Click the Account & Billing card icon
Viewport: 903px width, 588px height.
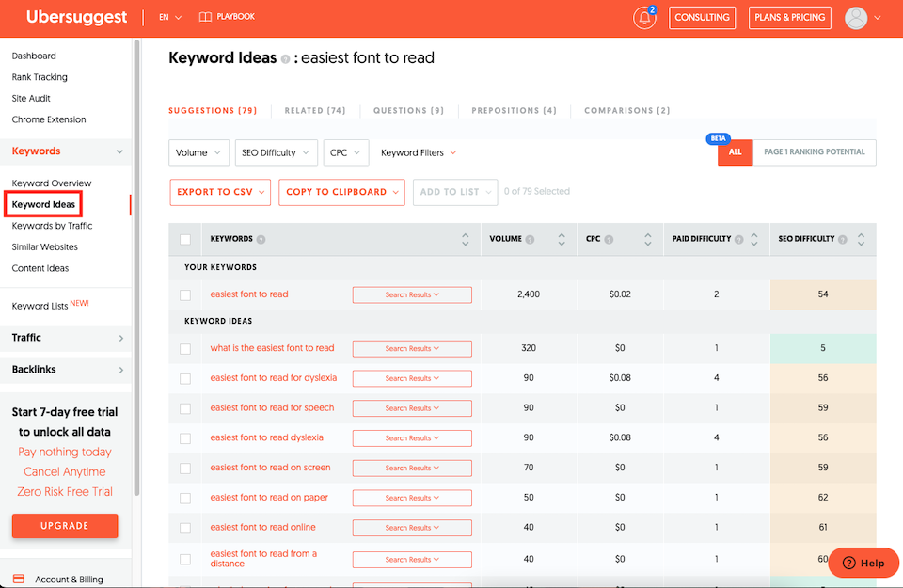[x=18, y=580]
